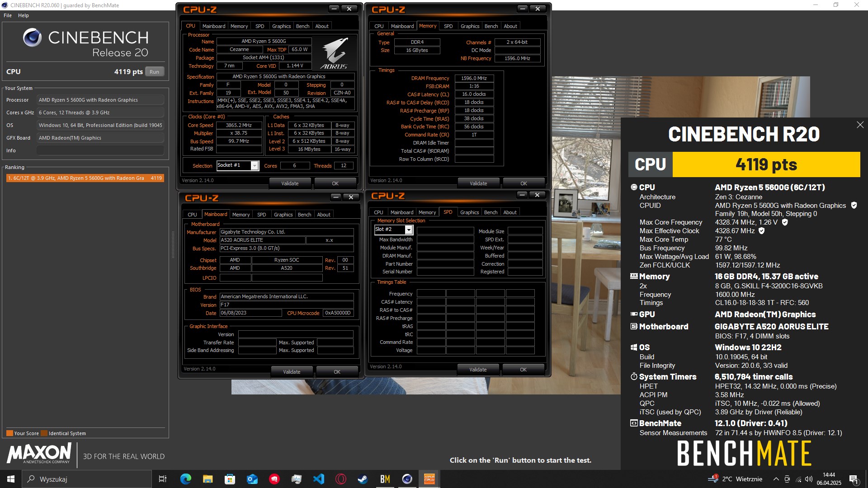Viewport: 868px width, 488px height.
Task: Click the Wyszukaj taskbar search box
Action: [87, 479]
